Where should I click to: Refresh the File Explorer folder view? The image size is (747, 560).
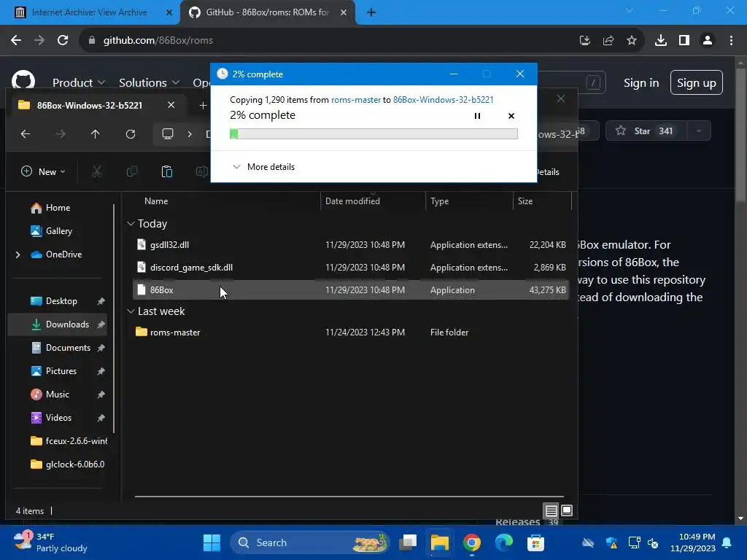131,134
